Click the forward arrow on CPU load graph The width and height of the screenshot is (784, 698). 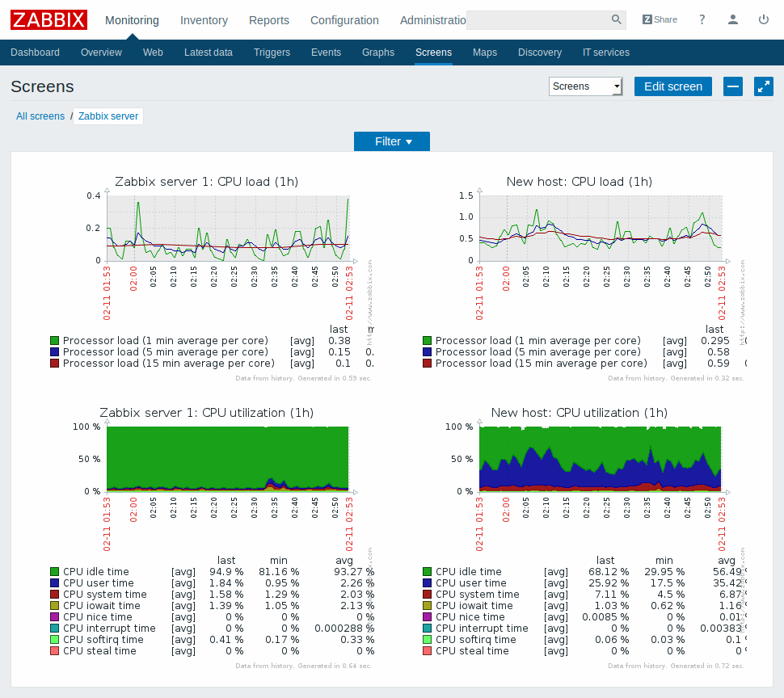point(354,260)
